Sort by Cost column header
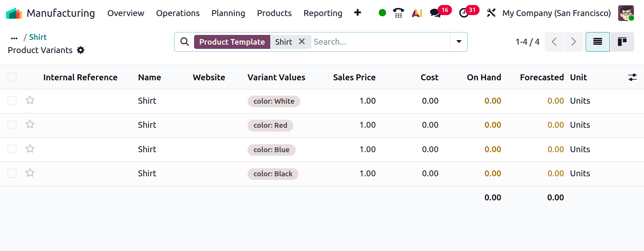The image size is (644, 251). [x=429, y=77]
